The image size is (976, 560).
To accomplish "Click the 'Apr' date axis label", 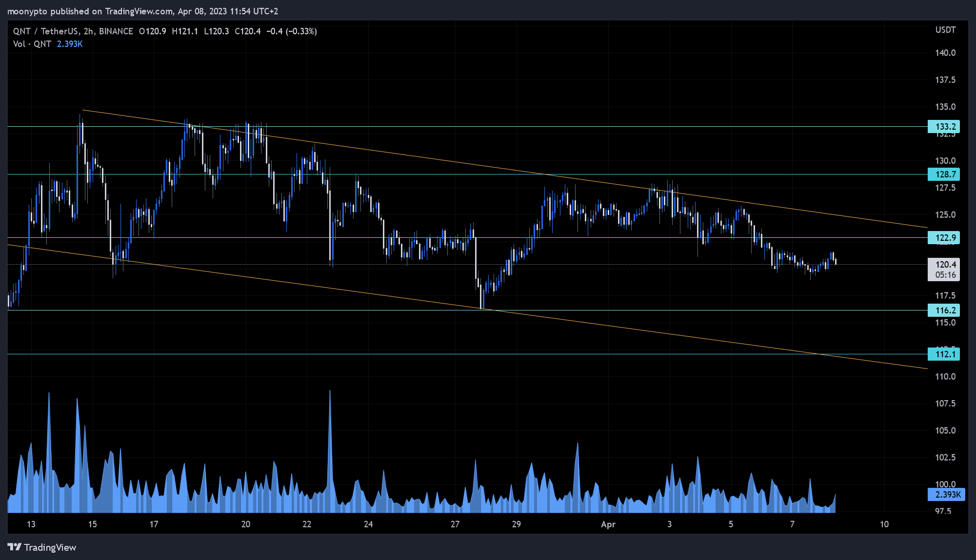I will pos(608,524).
